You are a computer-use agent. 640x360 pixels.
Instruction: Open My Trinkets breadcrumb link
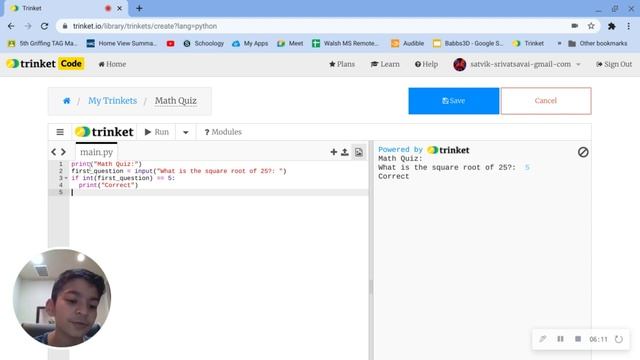[113, 100]
